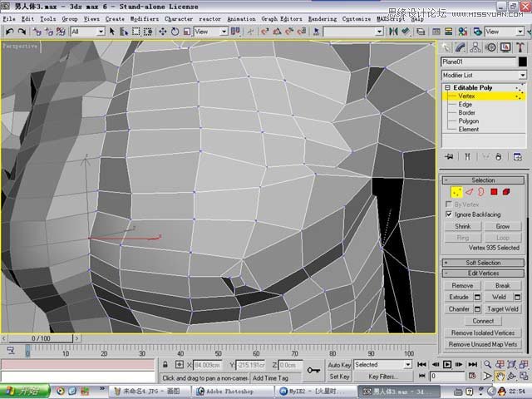Screen dimensions: 532x399
Task: Open the Hierarchy panel icon
Action: 475,47
